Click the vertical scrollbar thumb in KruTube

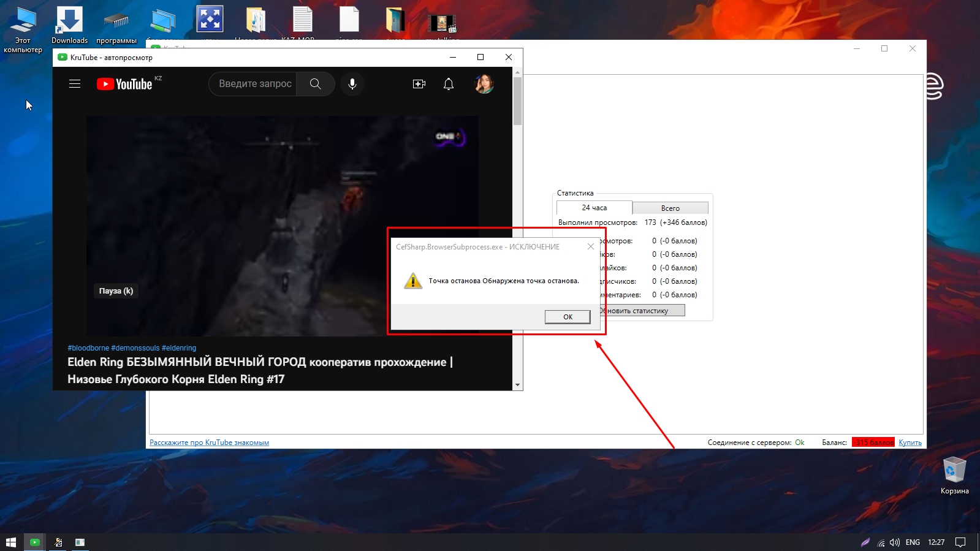(518, 101)
